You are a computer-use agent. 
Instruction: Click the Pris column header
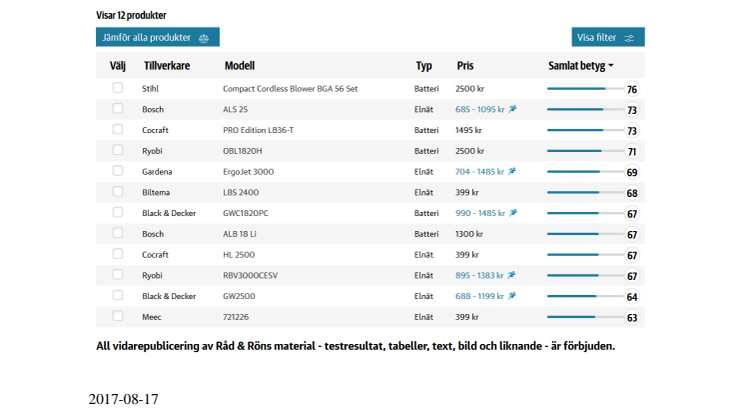[x=465, y=66]
